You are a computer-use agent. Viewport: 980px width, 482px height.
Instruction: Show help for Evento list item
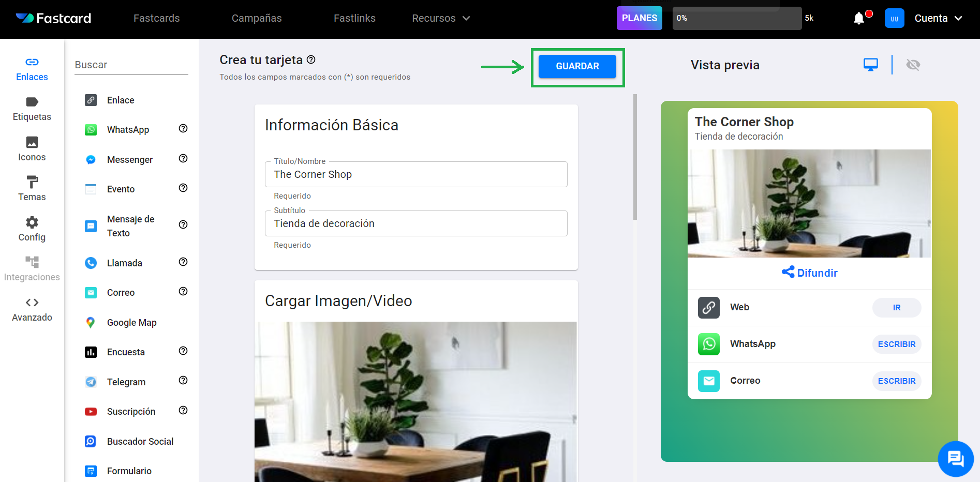click(x=183, y=188)
